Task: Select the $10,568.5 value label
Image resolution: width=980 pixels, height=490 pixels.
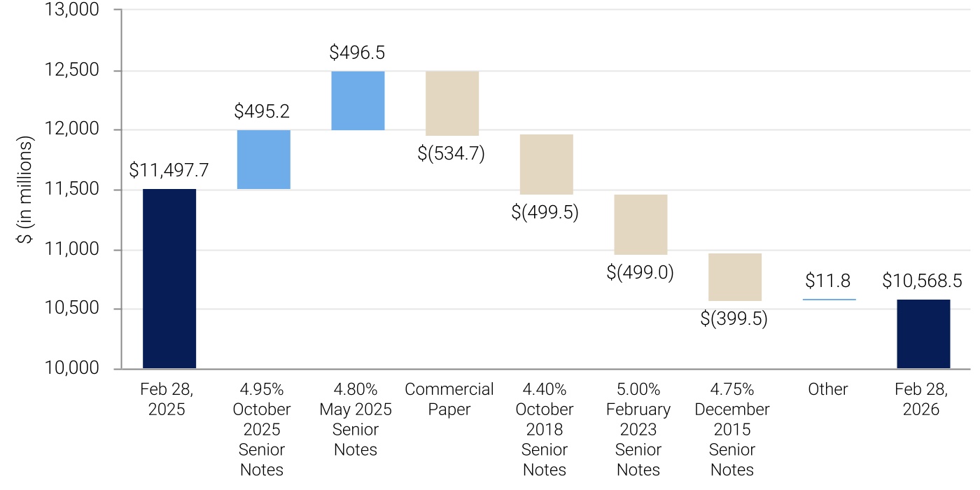Action: tap(923, 281)
